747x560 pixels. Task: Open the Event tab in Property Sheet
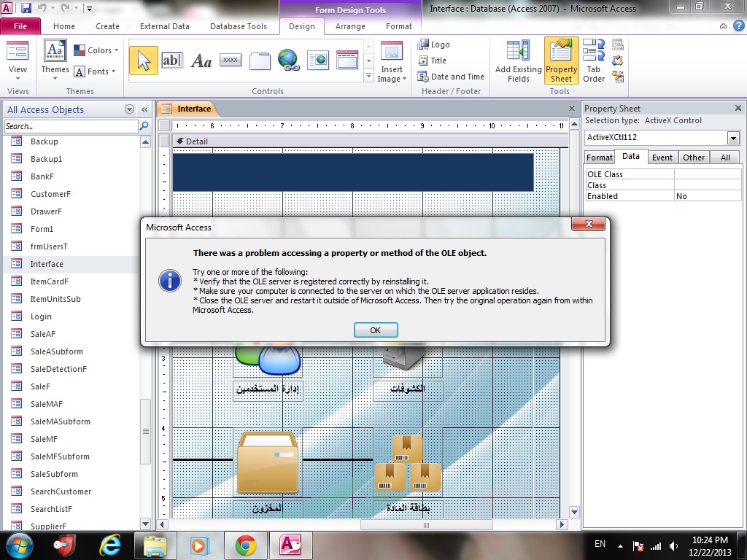[662, 157]
